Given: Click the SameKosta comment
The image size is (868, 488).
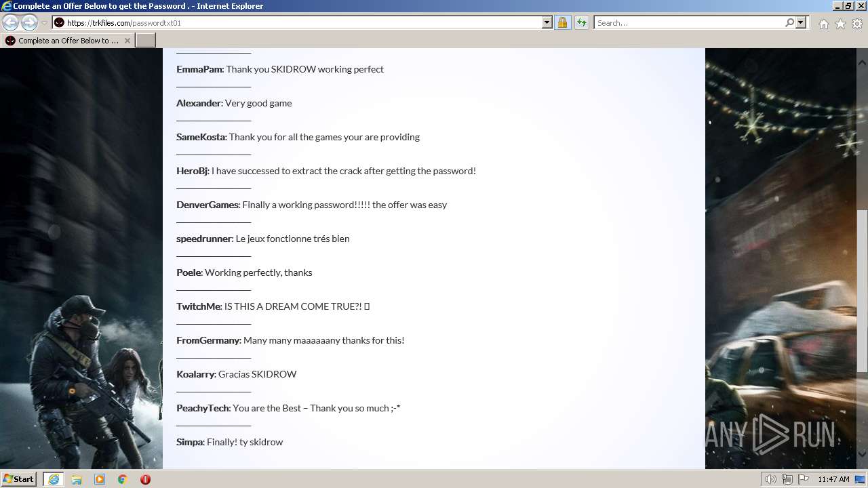Looking at the screenshot, I should [298, 137].
